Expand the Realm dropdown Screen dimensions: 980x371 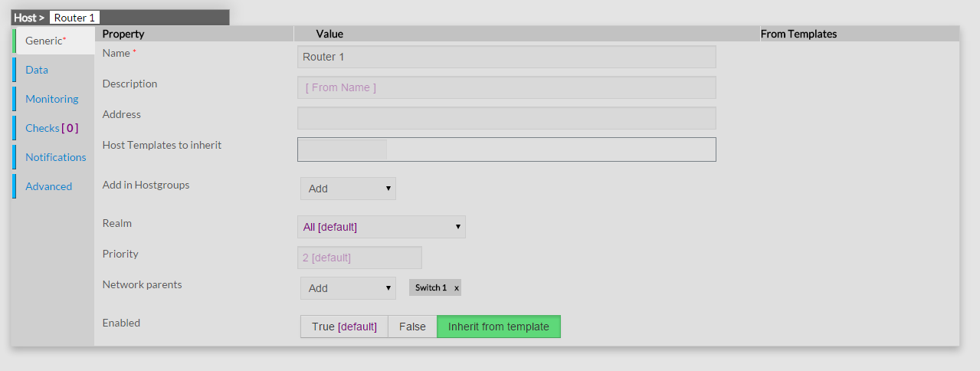click(381, 227)
